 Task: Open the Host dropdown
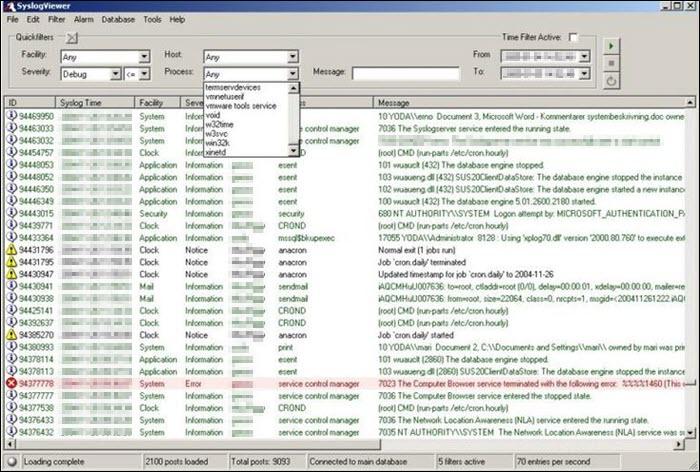(292, 57)
